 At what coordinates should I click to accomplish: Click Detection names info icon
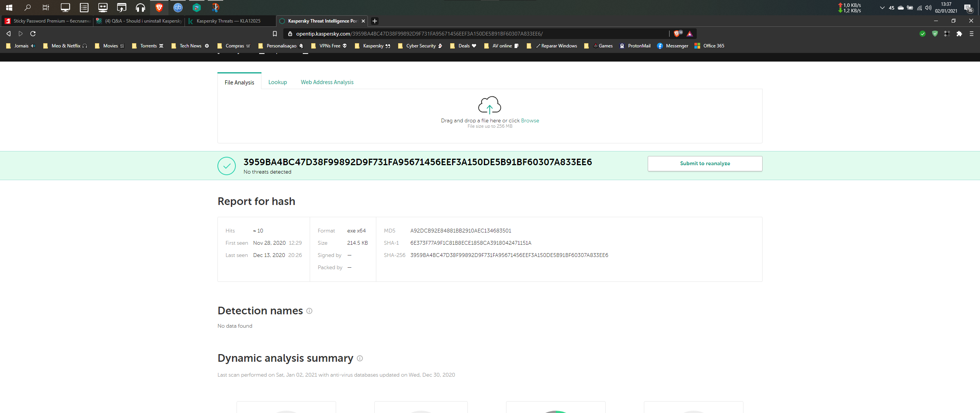coord(309,311)
